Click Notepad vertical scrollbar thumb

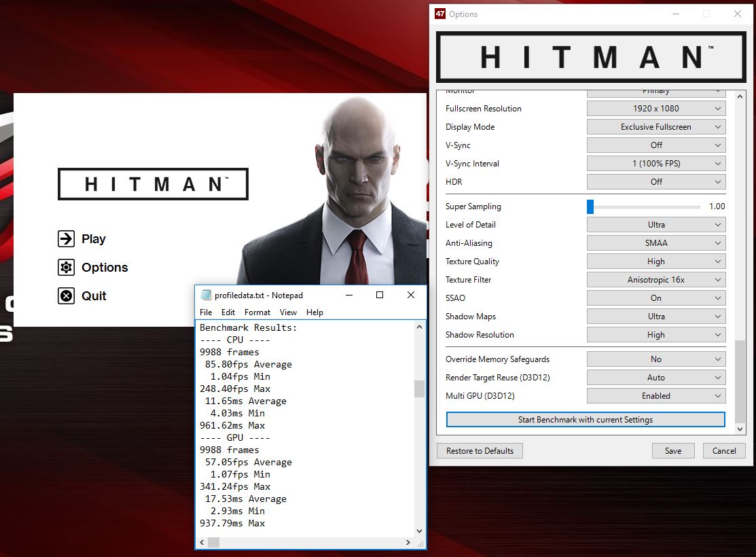(x=420, y=389)
